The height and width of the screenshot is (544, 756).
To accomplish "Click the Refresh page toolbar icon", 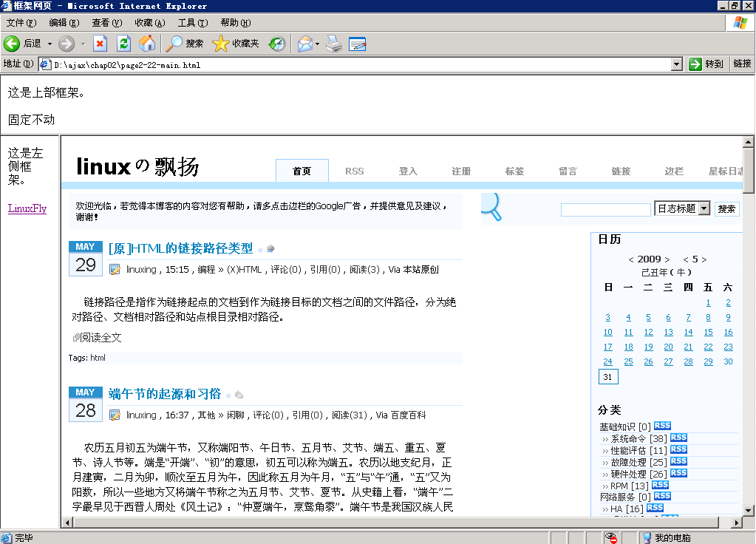I will coord(123,44).
